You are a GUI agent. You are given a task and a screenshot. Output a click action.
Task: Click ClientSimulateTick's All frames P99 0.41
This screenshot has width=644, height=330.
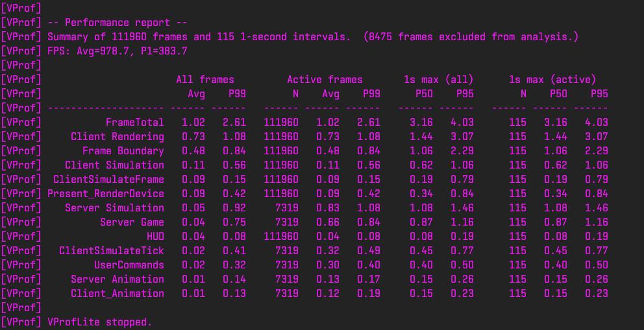point(234,251)
